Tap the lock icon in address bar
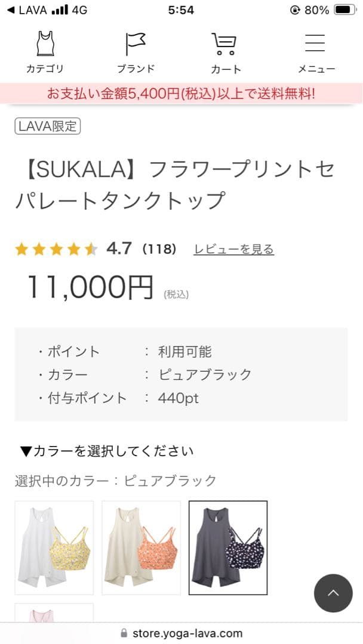This screenshot has width=363, height=644. tap(124, 633)
